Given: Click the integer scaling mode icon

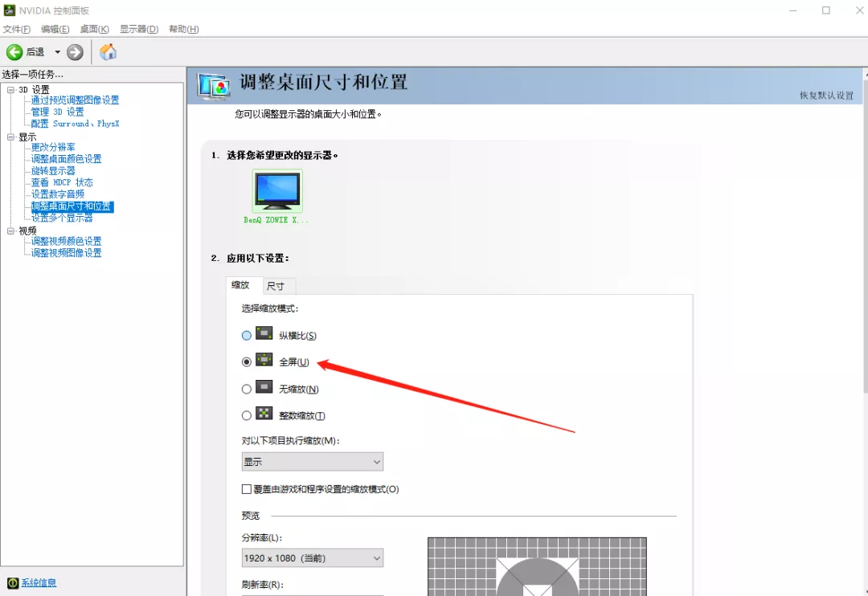Looking at the screenshot, I should click(x=264, y=414).
